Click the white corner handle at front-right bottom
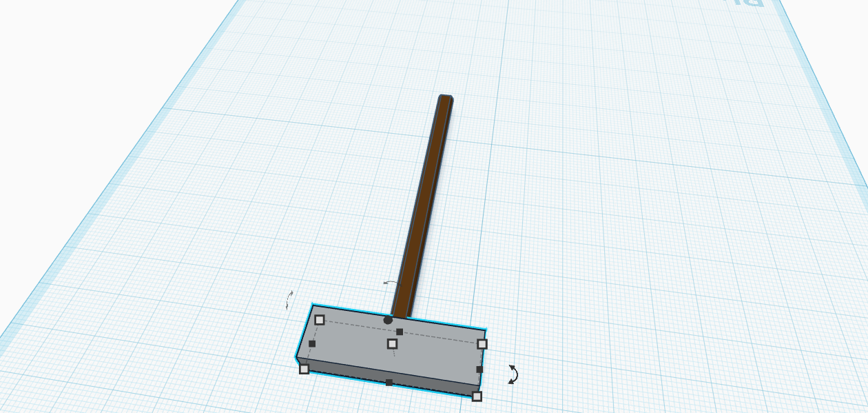Viewport: 868px width, 413px height. [477, 396]
